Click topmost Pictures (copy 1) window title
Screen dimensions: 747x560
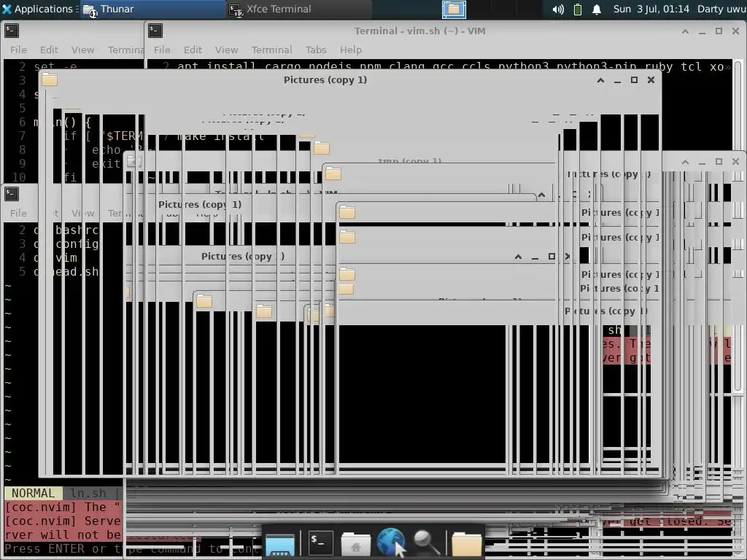click(325, 80)
